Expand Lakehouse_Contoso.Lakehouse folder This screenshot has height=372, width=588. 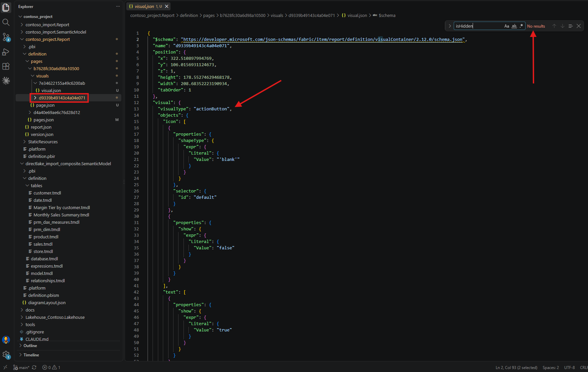click(55, 317)
